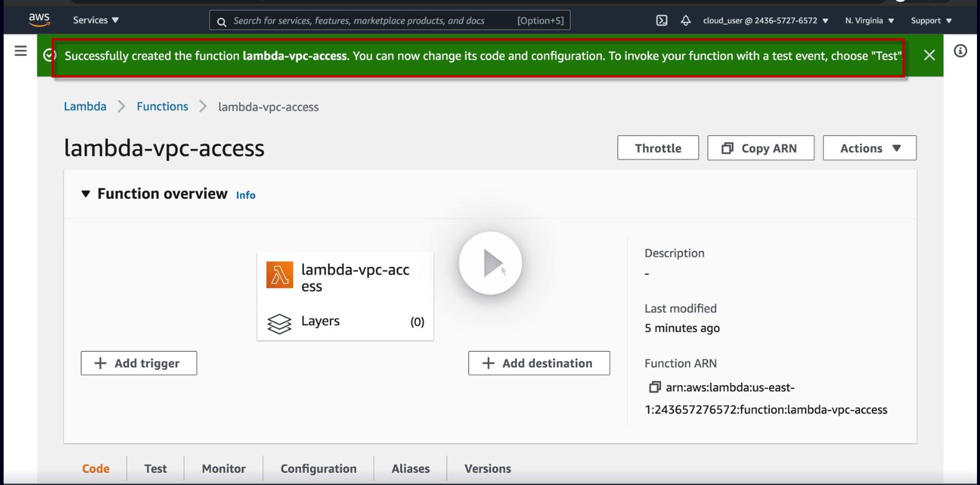Focus the AWS services search field
Image resolution: width=980 pixels, height=485 pixels.
coord(390,21)
